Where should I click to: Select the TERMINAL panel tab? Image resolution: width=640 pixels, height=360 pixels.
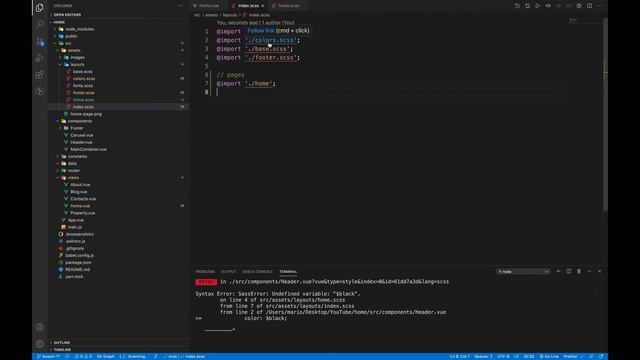(288, 271)
